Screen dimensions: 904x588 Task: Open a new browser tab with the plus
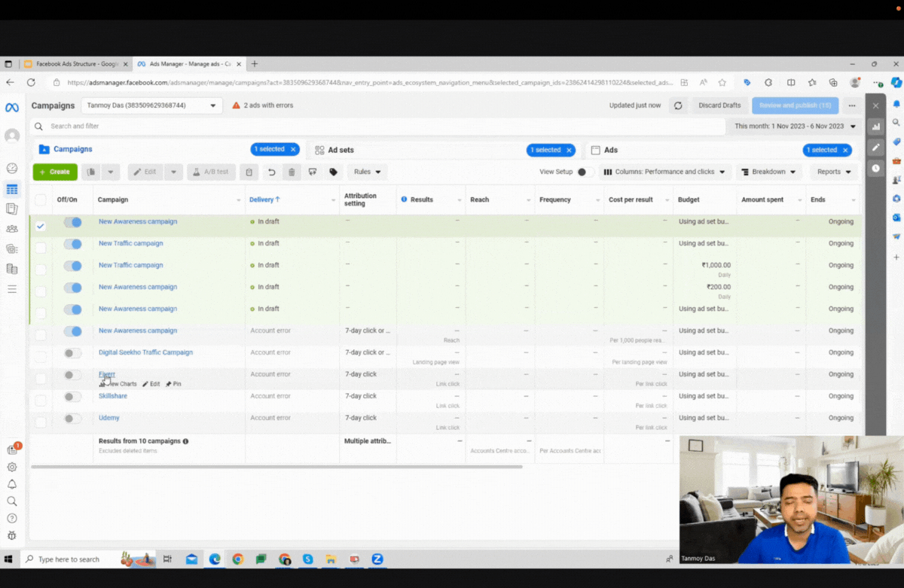click(x=255, y=64)
